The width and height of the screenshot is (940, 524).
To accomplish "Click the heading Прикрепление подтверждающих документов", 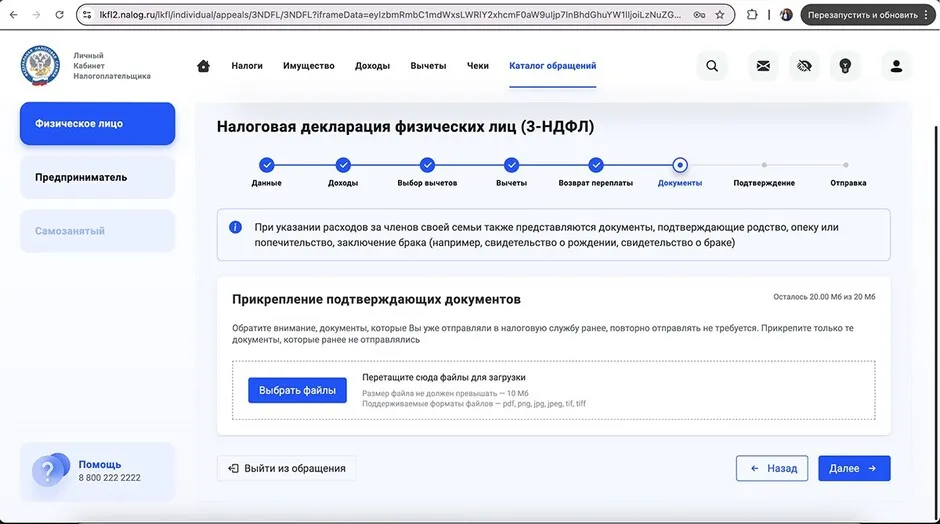I will [376, 299].
